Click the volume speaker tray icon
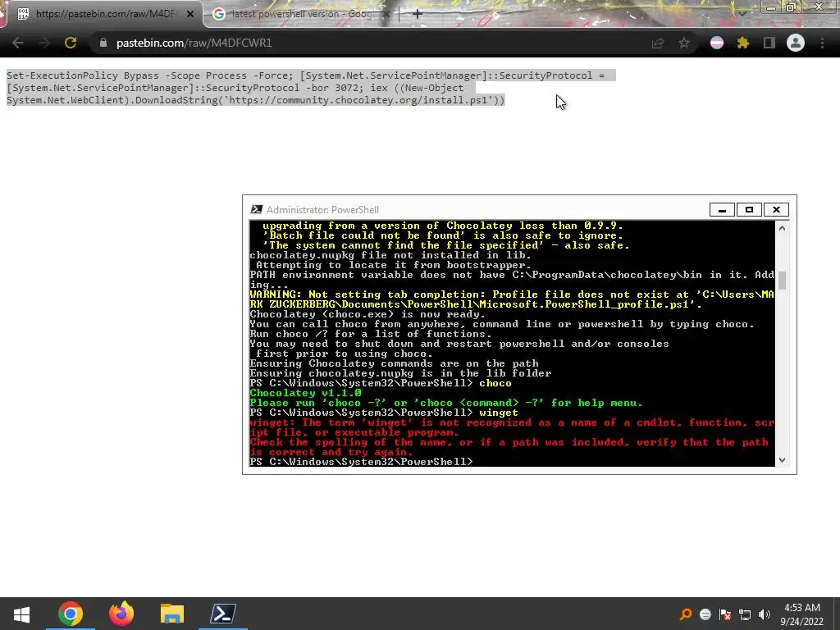The height and width of the screenshot is (630, 840). pyautogui.click(x=765, y=614)
